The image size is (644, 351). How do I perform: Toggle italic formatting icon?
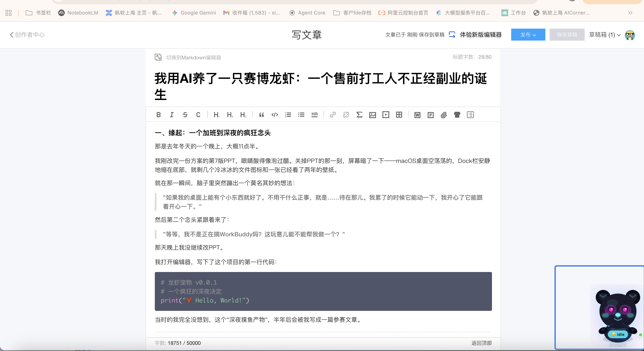pos(172,115)
